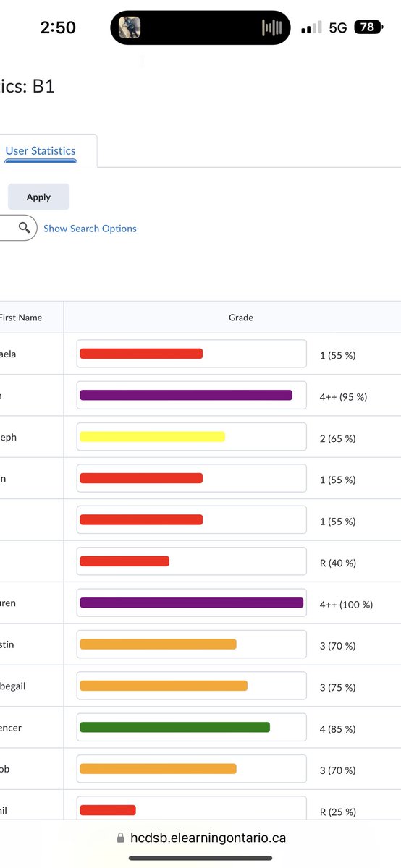Click the orange 3 (75 %) grade bar
Viewport: 401px width, 868px height.
(x=164, y=686)
